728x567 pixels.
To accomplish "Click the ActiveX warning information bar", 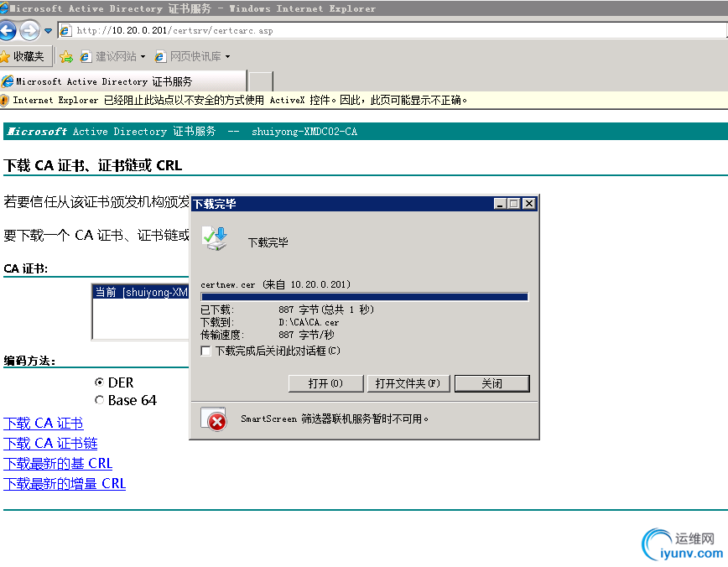I will (x=364, y=101).
